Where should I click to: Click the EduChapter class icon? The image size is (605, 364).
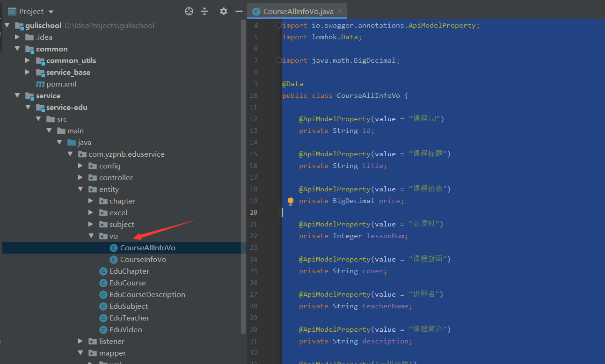[103, 271]
